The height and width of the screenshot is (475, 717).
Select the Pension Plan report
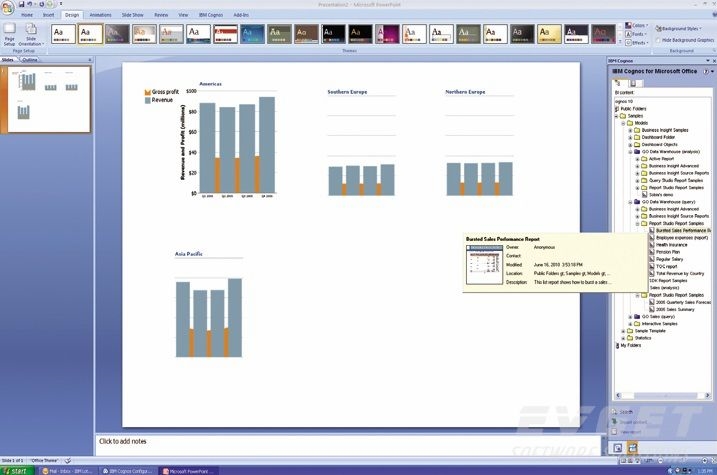point(668,252)
